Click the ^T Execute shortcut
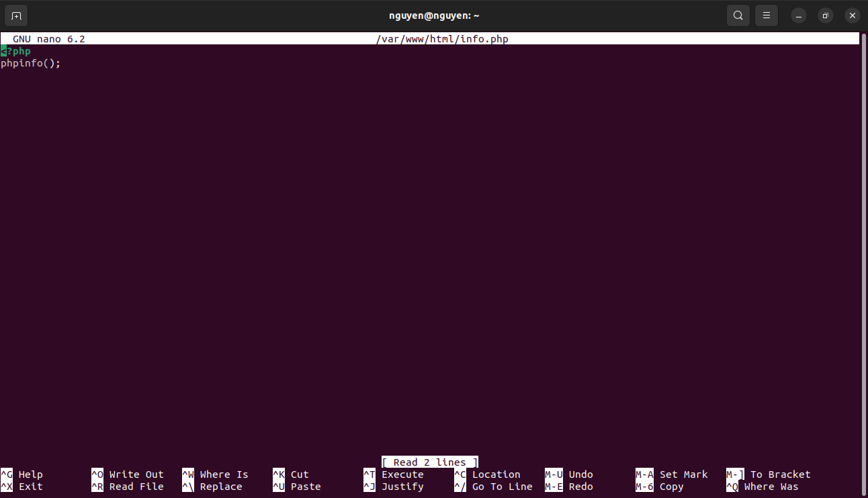This screenshot has width=868, height=498. point(394,474)
